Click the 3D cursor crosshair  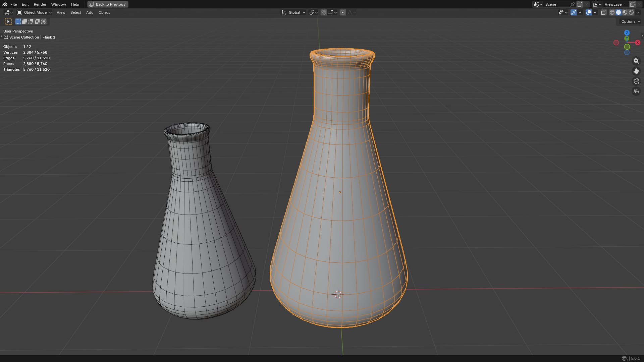click(338, 294)
